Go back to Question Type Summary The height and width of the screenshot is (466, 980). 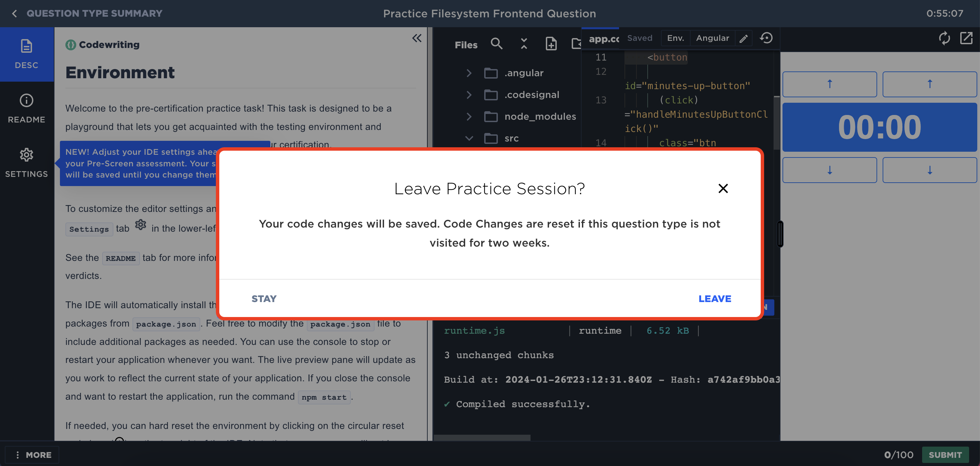tap(14, 14)
